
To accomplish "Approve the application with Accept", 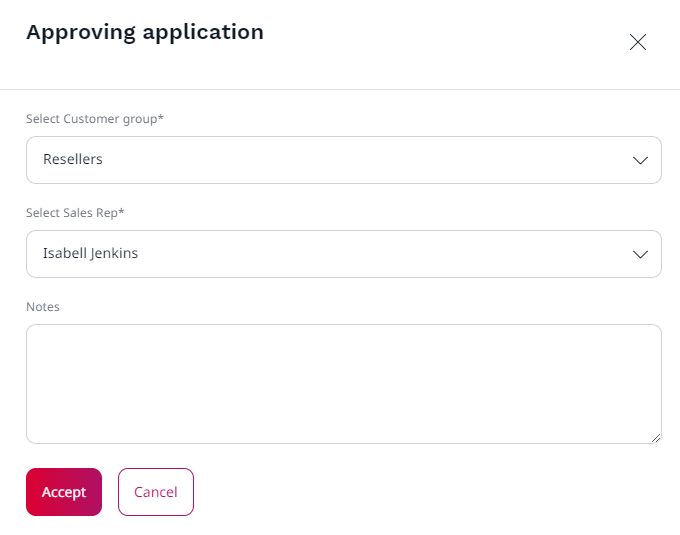I will pos(64,492).
